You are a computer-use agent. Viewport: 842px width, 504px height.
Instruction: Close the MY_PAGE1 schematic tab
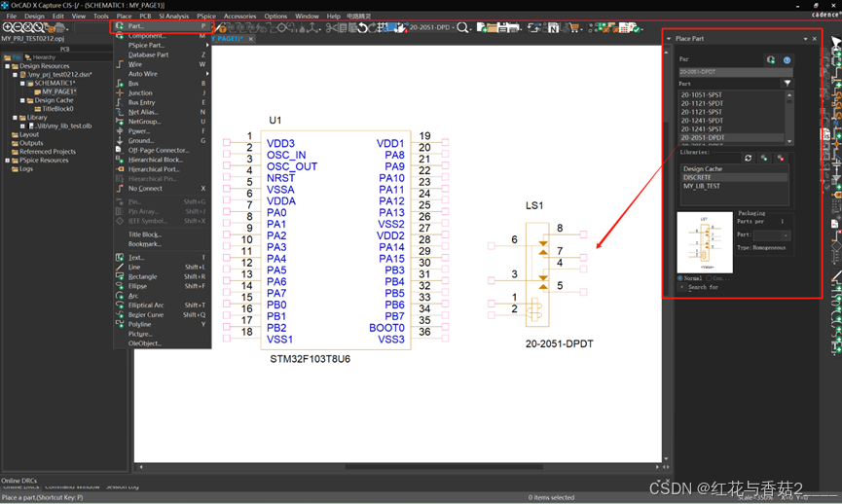251,39
